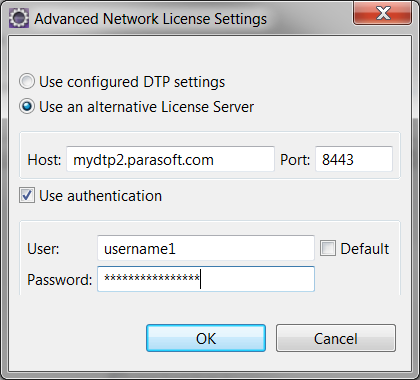Click the Password field with masked characters
The height and width of the screenshot is (380, 420).
[x=206, y=279]
